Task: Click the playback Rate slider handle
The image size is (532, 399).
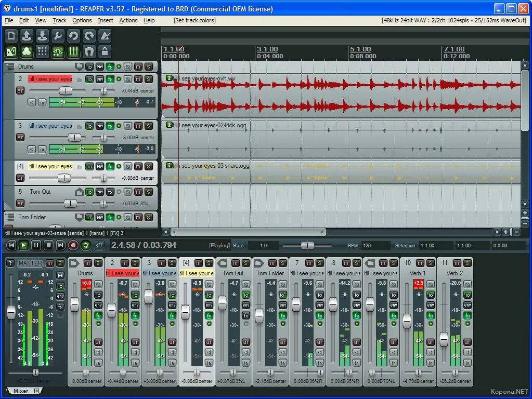Action: click(307, 245)
